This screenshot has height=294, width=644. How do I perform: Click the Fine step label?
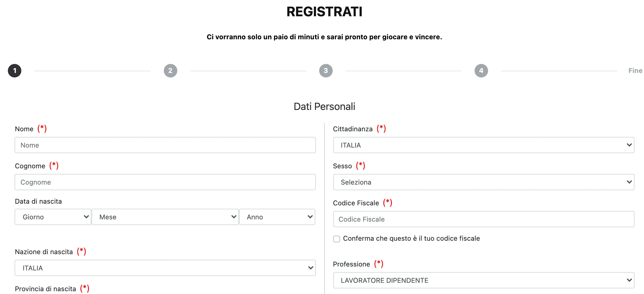tap(635, 71)
